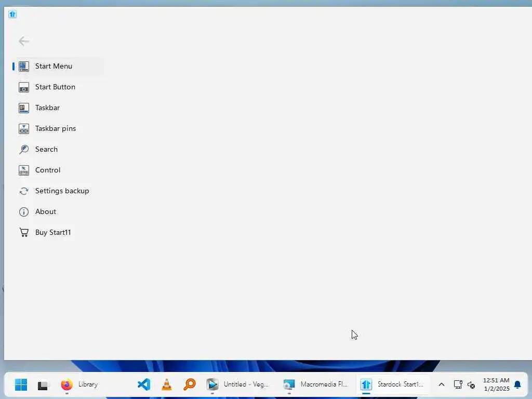Open Task View from the taskbar
This screenshot has height=399, width=532.
pos(43,384)
